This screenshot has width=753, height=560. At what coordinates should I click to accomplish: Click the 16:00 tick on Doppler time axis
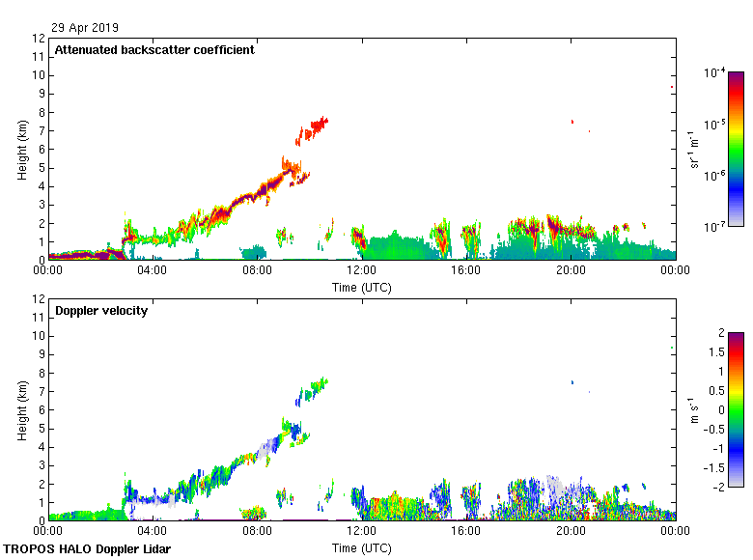tap(466, 532)
